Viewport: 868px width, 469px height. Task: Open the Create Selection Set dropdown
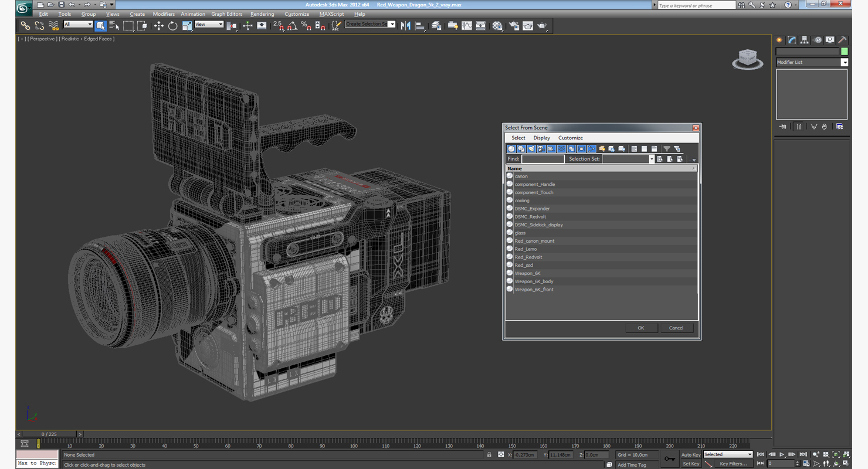click(x=370, y=25)
